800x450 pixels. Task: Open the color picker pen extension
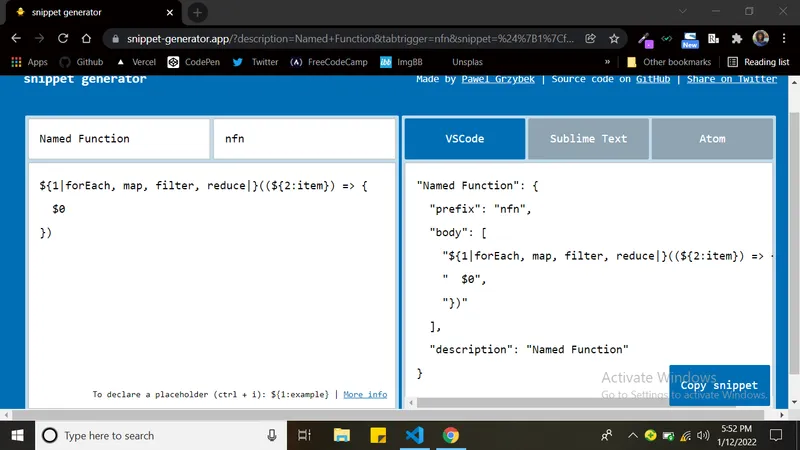click(x=645, y=39)
